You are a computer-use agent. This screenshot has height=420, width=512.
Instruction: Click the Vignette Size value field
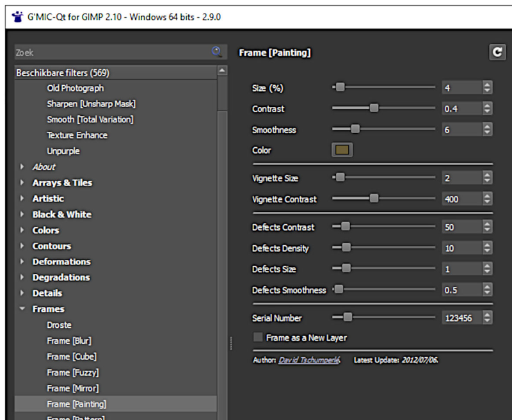coord(462,177)
